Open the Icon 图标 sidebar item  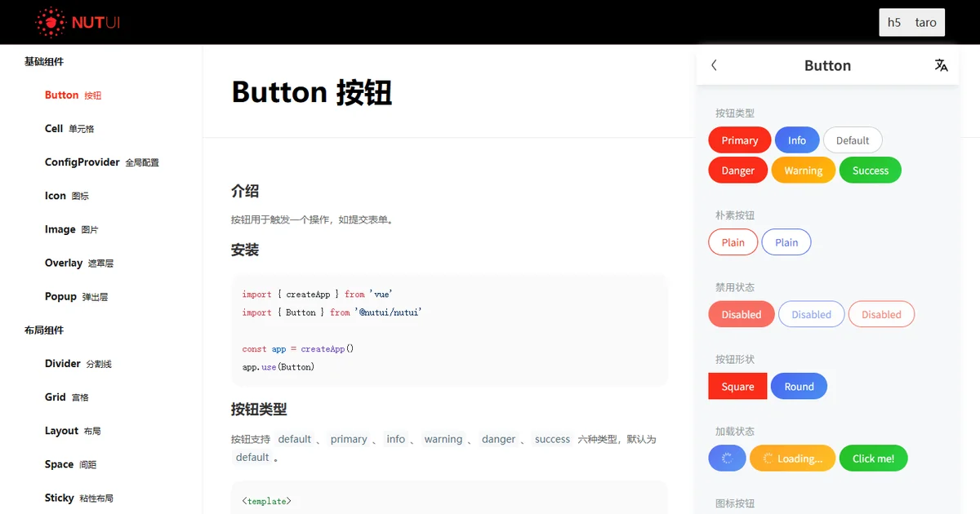coord(67,196)
